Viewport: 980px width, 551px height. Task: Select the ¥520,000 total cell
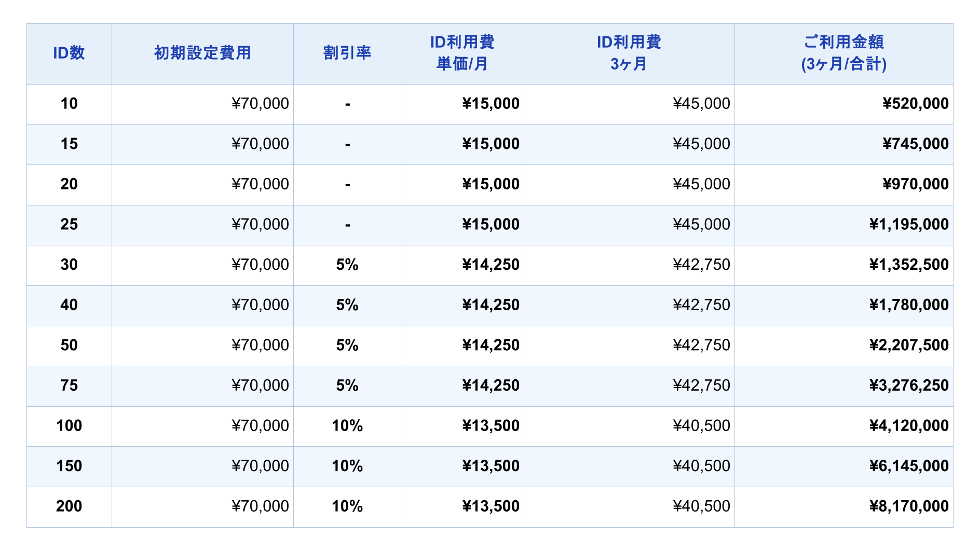(915, 104)
